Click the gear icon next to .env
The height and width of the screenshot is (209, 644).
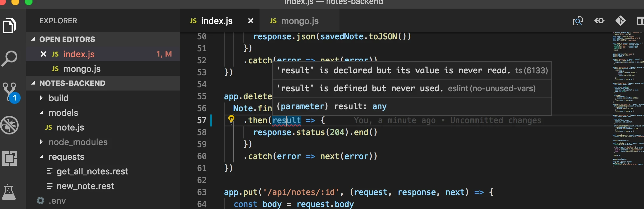pyautogui.click(x=40, y=200)
